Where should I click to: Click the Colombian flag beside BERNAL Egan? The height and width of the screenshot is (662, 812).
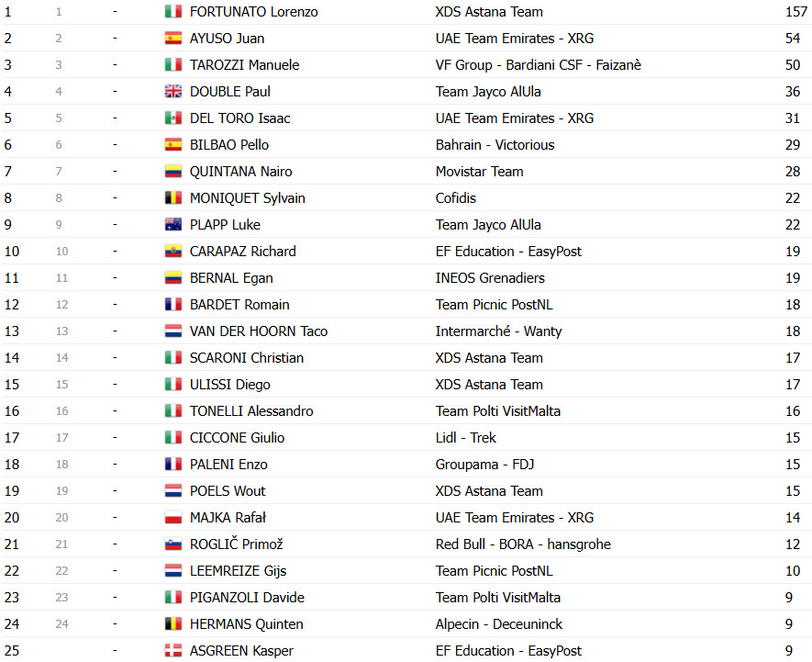pyautogui.click(x=173, y=277)
